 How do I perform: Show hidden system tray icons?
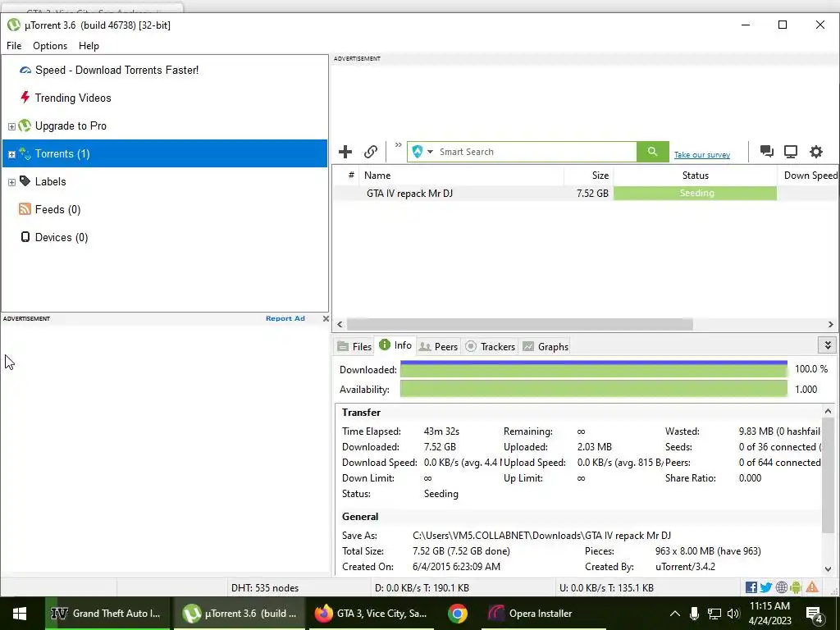(x=675, y=614)
